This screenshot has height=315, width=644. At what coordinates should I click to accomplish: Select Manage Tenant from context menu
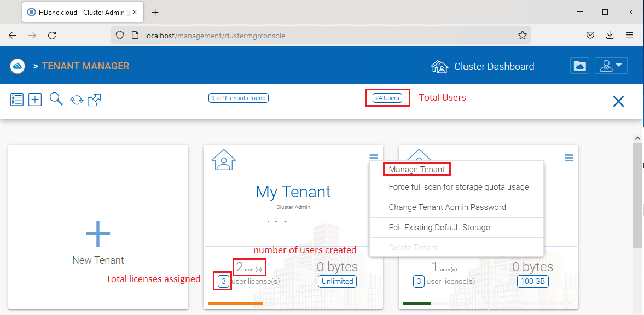[416, 170]
